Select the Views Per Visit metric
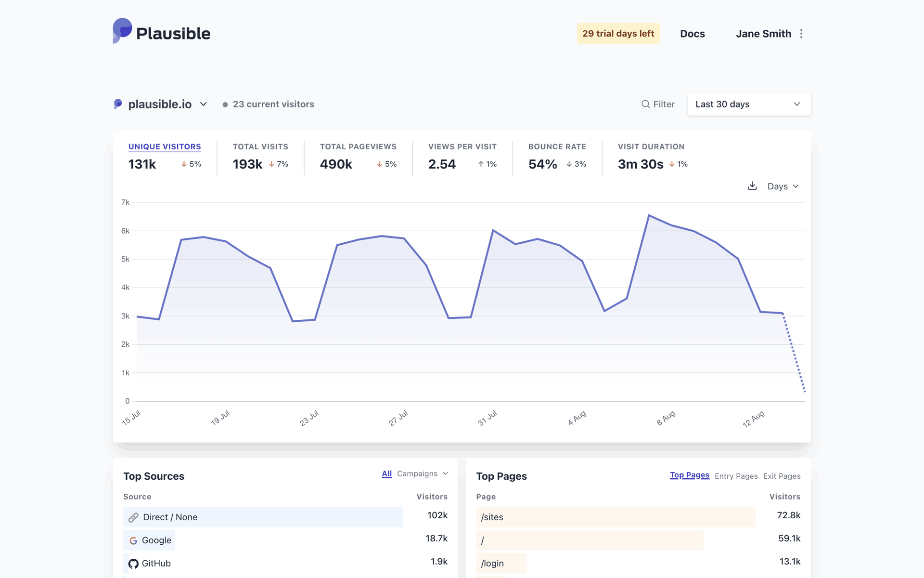 [462, 147]
